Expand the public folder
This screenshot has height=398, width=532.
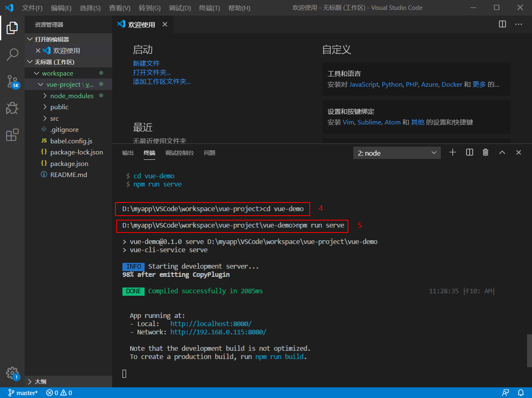[68, 107]
